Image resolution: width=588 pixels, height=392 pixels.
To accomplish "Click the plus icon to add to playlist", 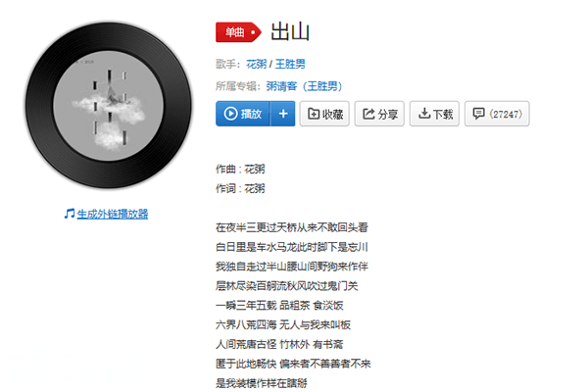I will (x=283, y=114).
